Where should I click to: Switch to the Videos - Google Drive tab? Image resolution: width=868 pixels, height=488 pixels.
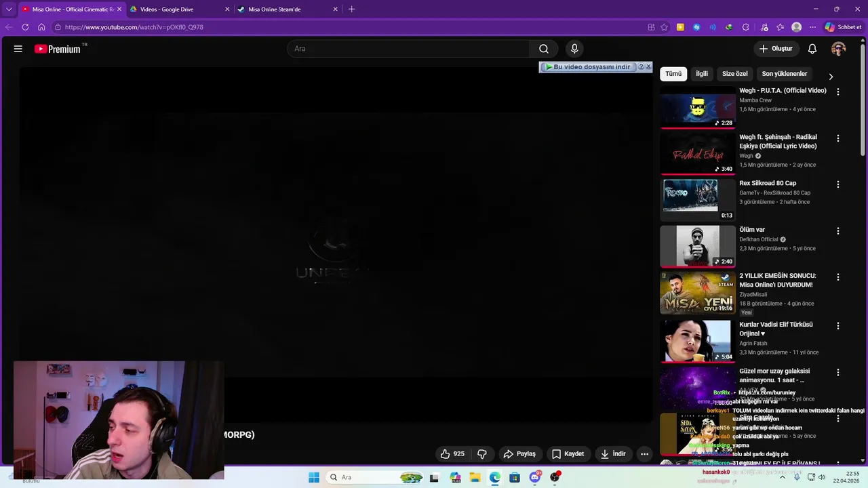pos(180,9)
